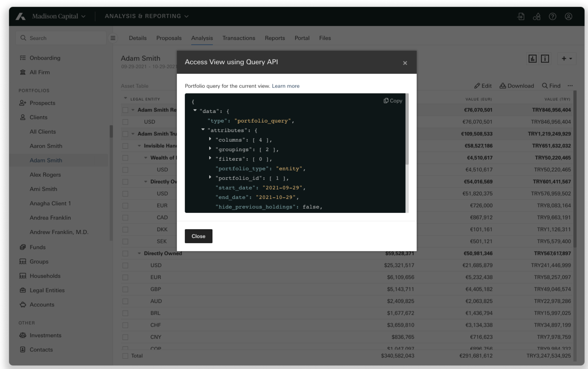
Task: Open All Clients in sidebar
Action: (x=43, y=132)
